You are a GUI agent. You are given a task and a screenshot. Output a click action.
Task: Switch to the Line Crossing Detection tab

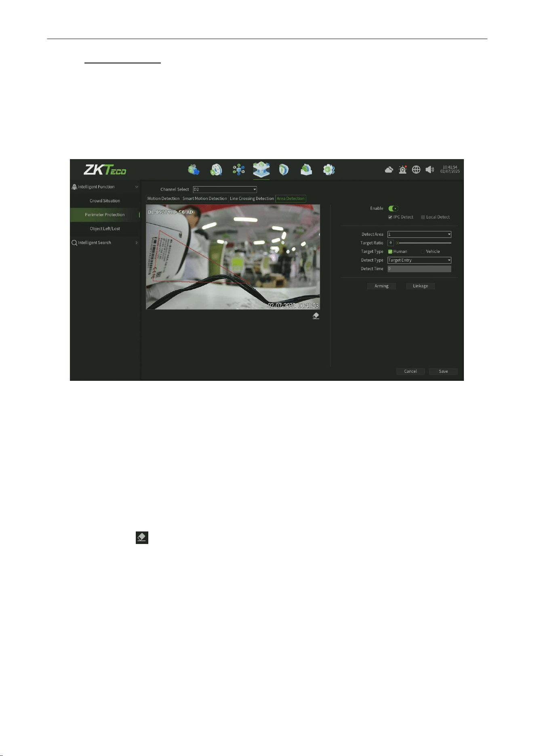252,199
